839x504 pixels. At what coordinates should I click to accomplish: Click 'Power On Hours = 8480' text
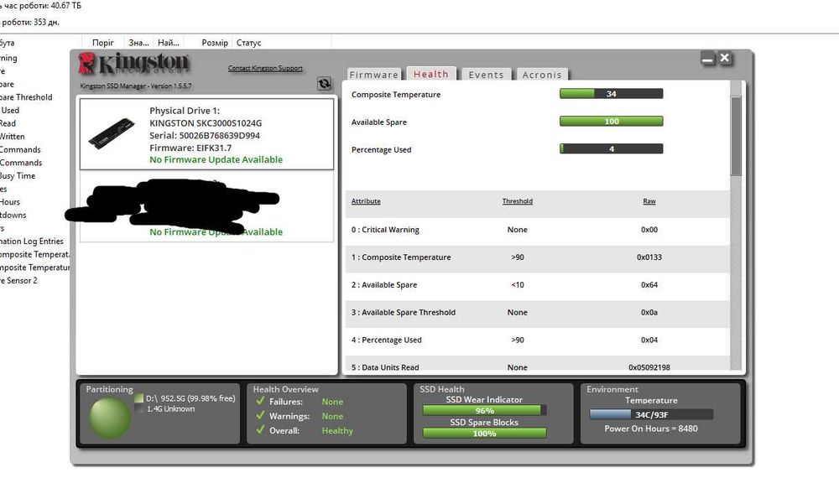tap(651, 429)
